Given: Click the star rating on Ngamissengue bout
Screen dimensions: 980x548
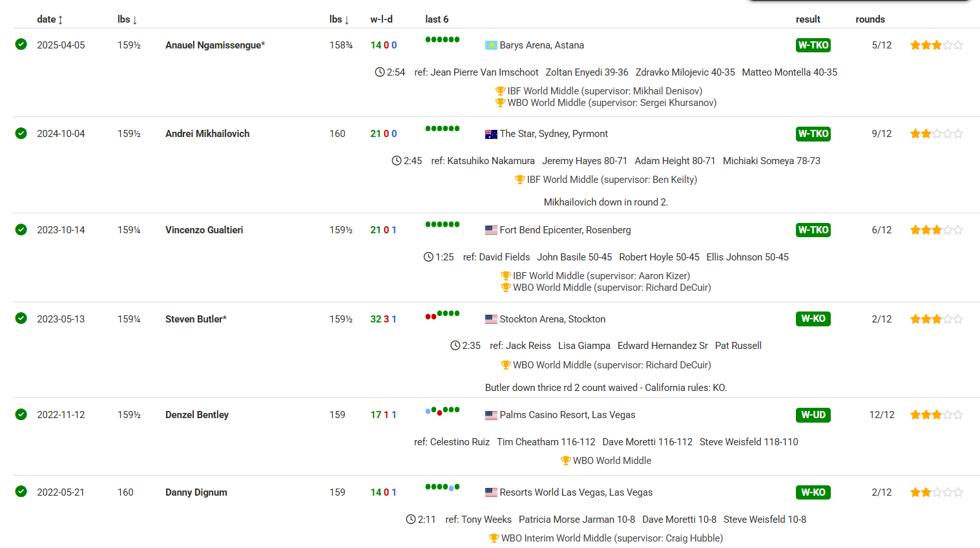Looking at the screenshot, I should [x=936, y=45].
